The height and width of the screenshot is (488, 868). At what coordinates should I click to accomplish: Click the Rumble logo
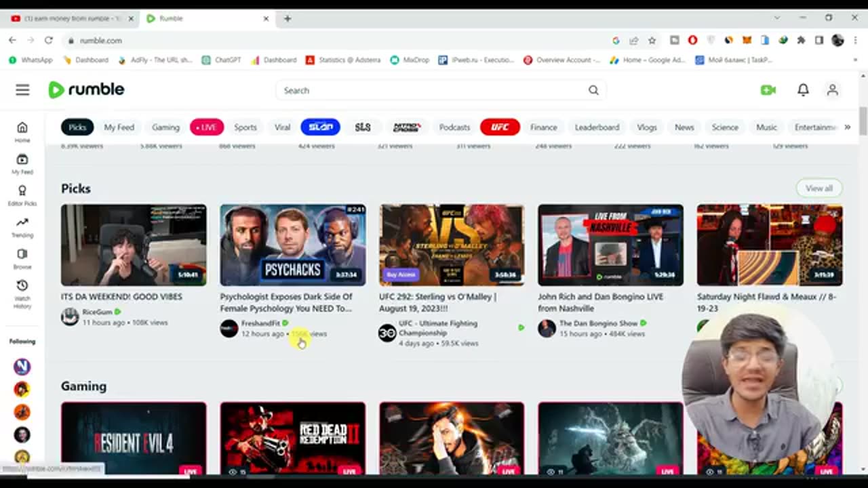(x=86, y=89)
